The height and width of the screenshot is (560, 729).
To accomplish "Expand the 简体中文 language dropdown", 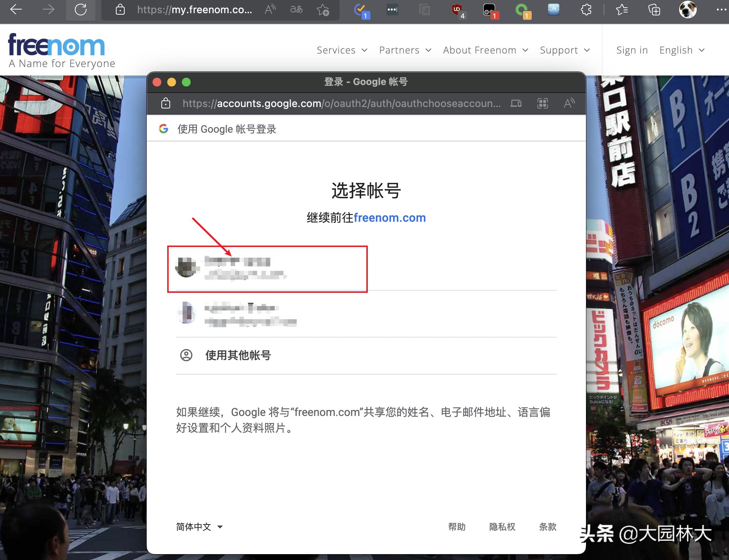I will [x=200, y=527].
